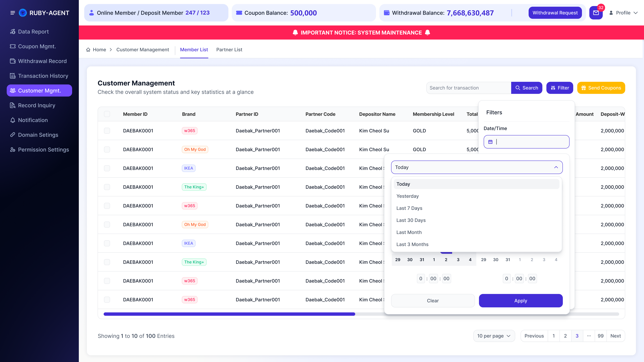Click the right bell icon in maintenance notice

[427, 33]
